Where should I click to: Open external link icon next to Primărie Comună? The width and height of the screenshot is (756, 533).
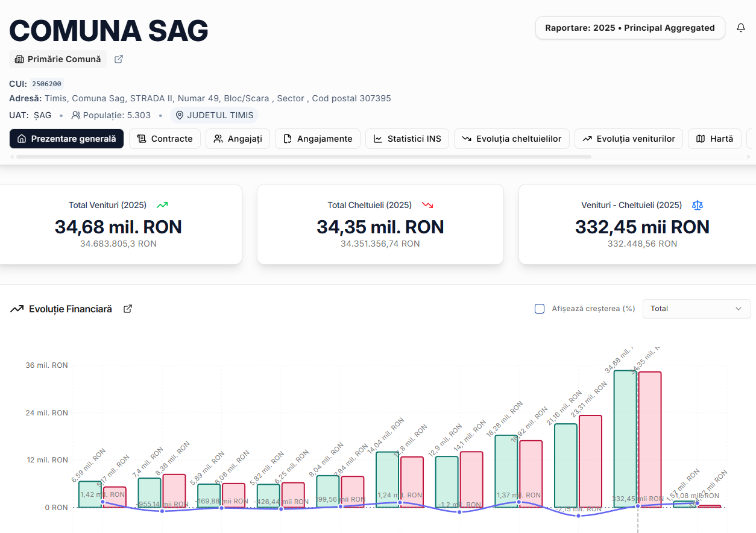[x=119, y=59]
